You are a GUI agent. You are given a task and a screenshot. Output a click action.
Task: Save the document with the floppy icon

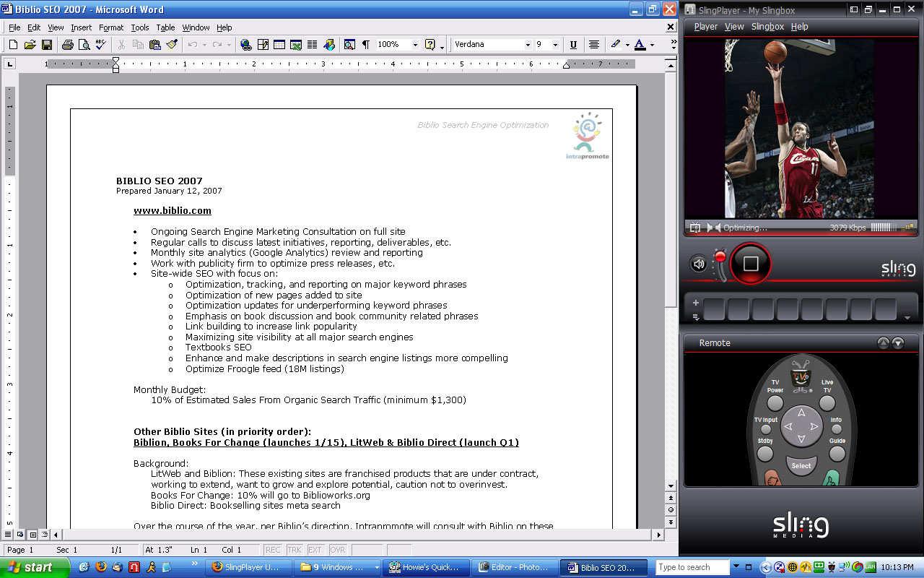(47, 45)
